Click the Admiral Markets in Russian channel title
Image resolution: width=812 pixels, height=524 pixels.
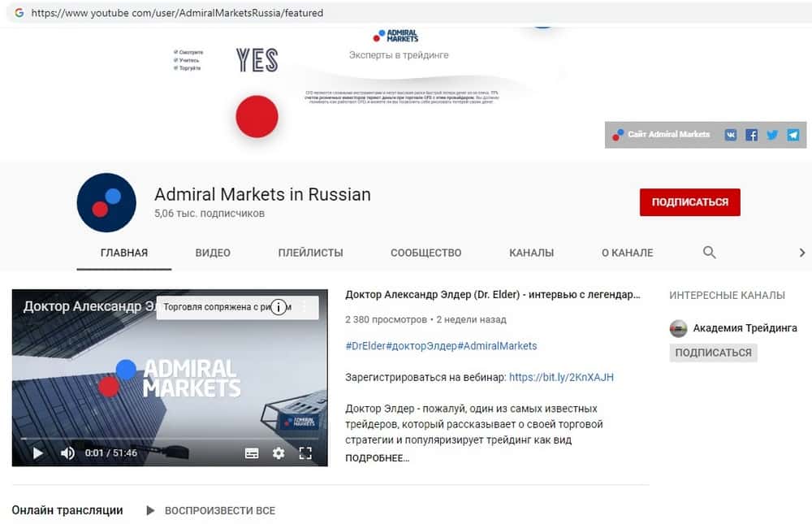(262, 194)
